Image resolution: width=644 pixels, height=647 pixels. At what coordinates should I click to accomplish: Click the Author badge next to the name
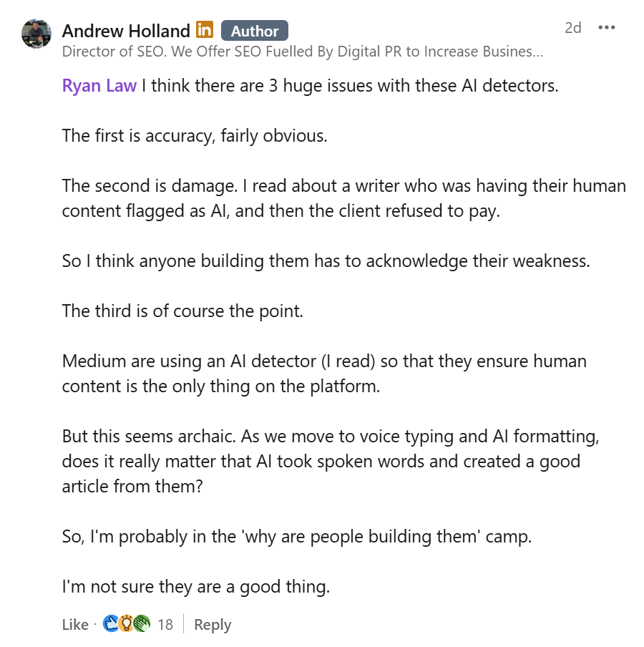click(255, 30)
